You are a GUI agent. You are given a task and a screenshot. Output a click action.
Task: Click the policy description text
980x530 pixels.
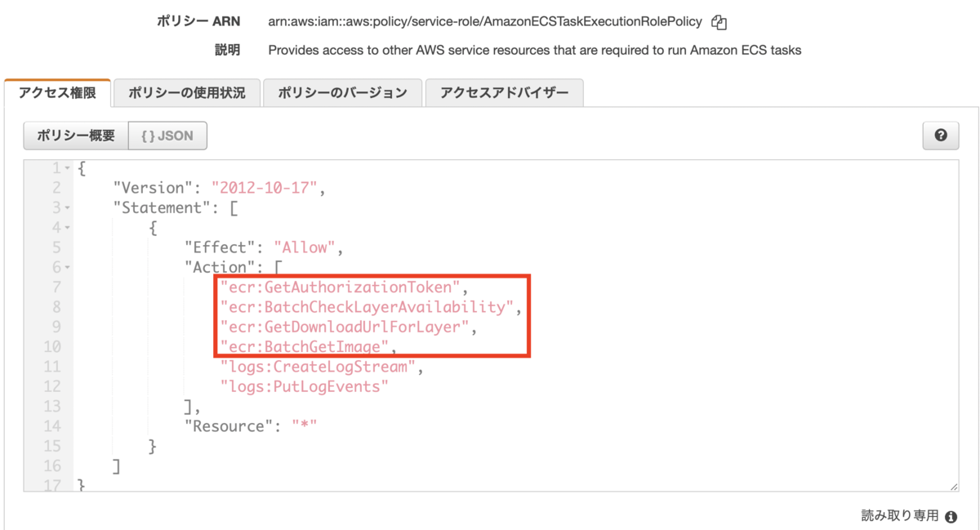click(x=534, y=50)
